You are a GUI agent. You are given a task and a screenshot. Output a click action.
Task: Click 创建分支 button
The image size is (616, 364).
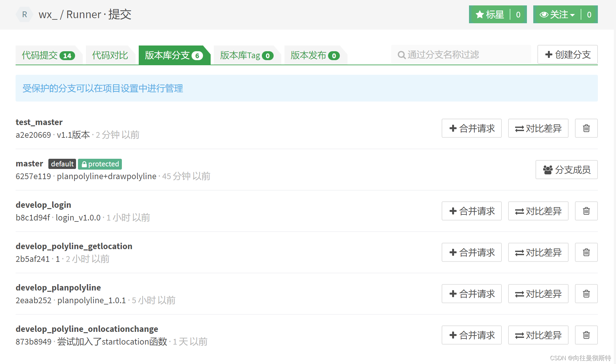[x=567, y=55]
